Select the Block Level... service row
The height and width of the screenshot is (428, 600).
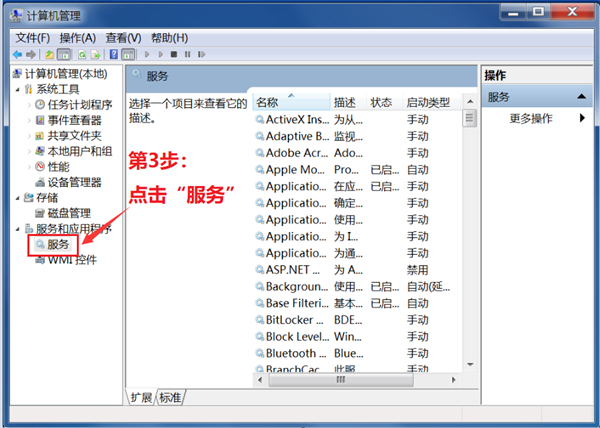[357, 337]
